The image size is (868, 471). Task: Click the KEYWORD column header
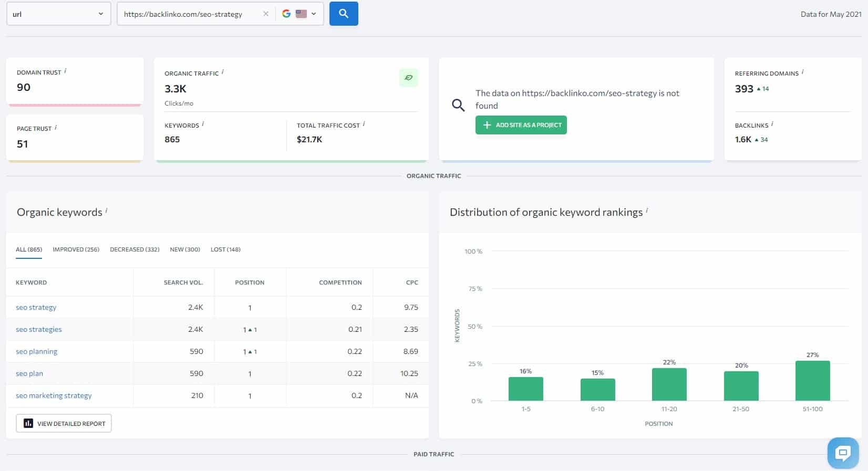pyautogui.click(x=32, y=282)
